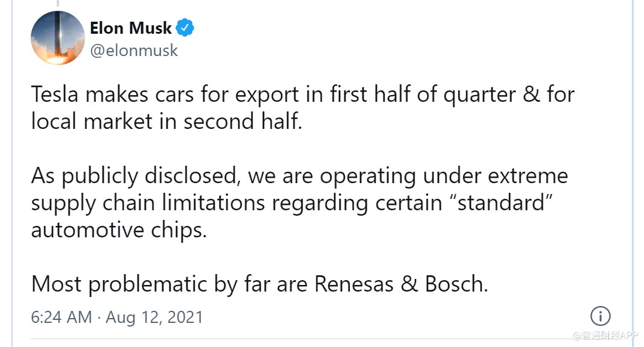This screenshot has width=644, height=347.
Task: Click the blue verified badge next to Elon Musk
Action: coord(185,28)
